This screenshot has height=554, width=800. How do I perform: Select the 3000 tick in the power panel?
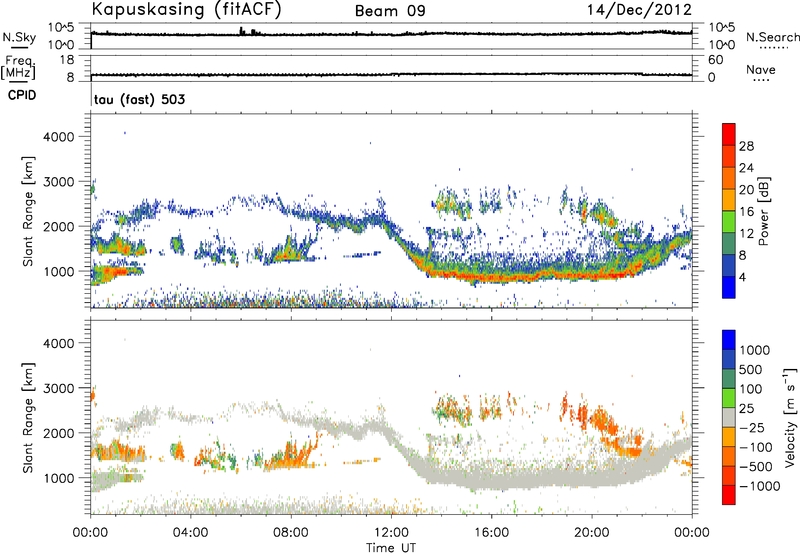click(58, 182)
